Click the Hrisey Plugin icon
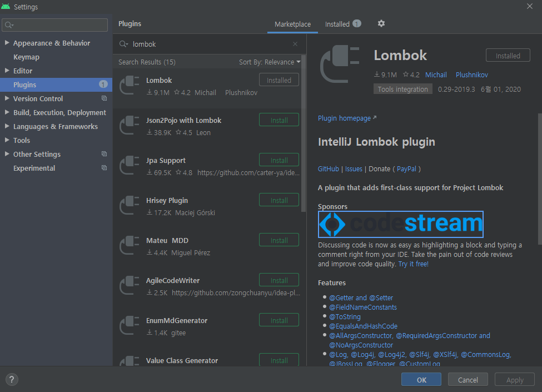Image resolution: width=542 pixels, height=392 pixels. tap(130, 206)
